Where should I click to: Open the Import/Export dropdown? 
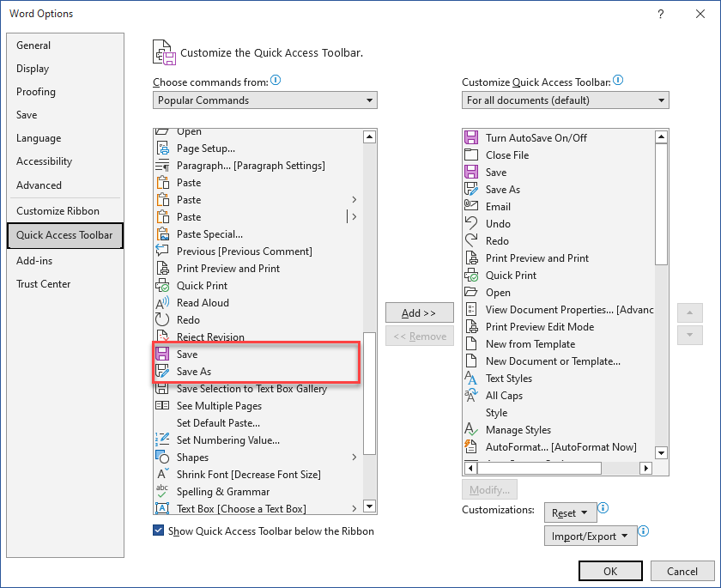pyautogui.click(x=591, y=536)
